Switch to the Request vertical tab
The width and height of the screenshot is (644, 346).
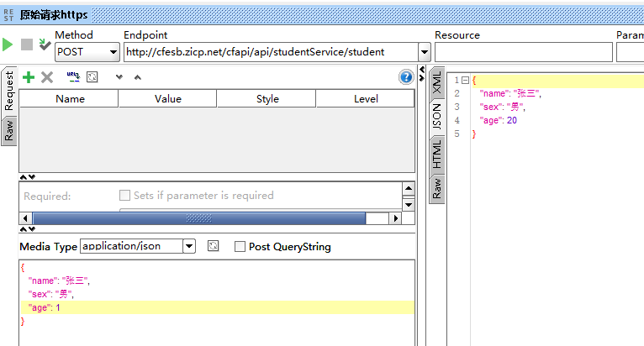(9, 91)
